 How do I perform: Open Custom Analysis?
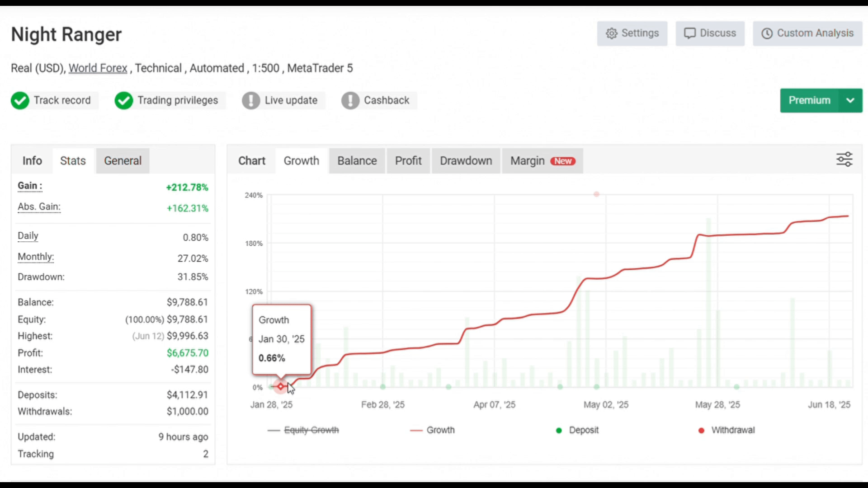[807, 33]
